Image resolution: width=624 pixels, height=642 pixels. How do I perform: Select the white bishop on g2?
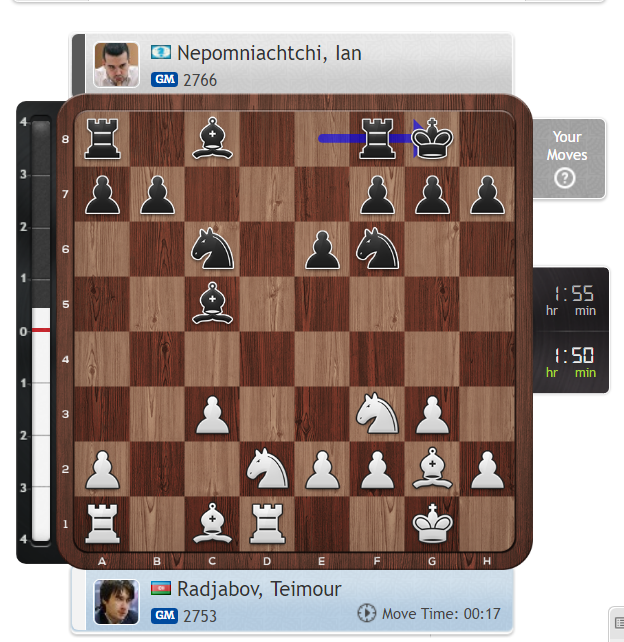tap(432, 468)
